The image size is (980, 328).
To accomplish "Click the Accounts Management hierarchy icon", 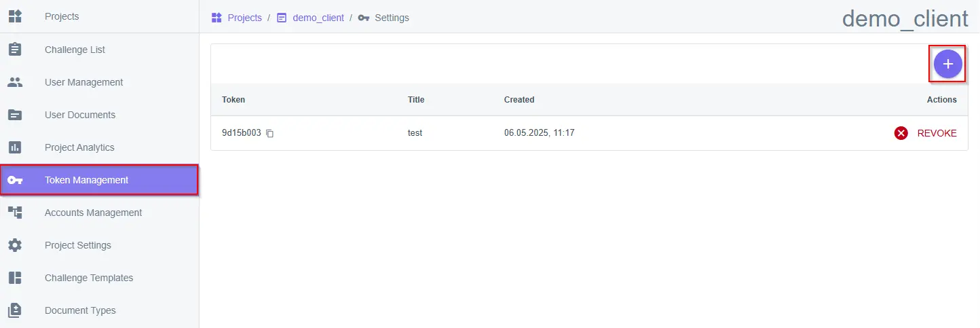I will [15, 213].
